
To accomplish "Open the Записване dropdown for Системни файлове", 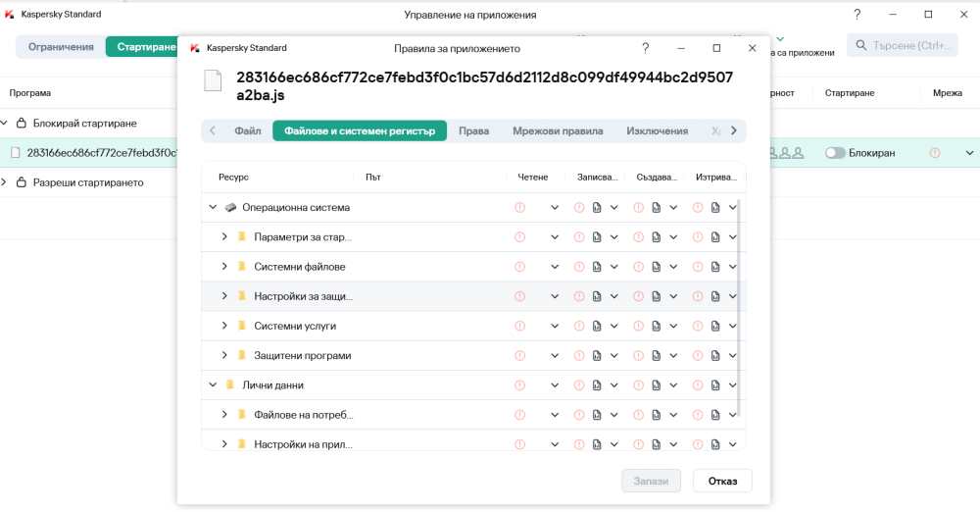I will (x=614, y=267).
